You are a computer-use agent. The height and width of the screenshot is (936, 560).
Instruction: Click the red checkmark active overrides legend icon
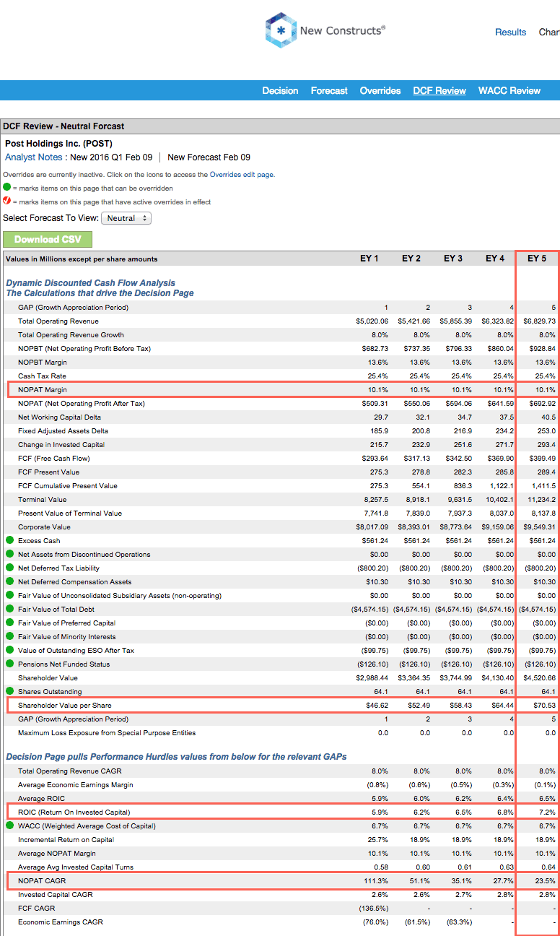pyautogui.click(x=7, y=201)
